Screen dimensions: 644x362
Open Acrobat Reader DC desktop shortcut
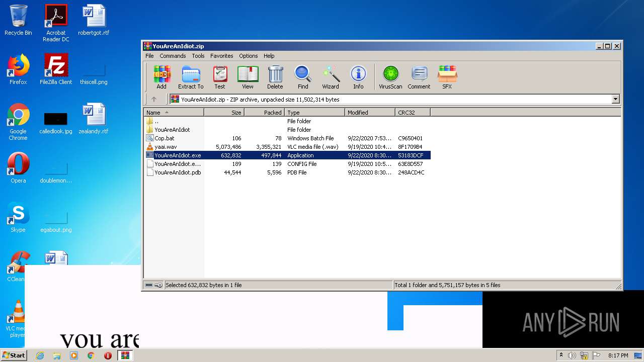[56, 23]
